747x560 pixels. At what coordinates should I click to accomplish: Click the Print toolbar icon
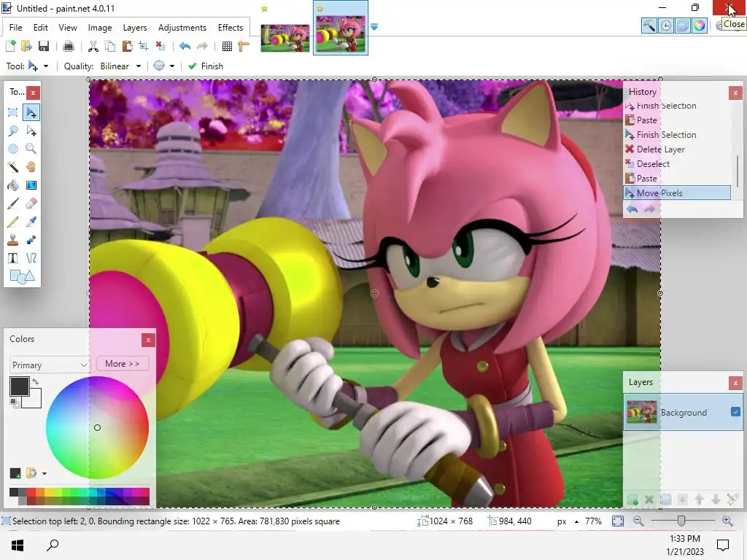coord(69,46)
